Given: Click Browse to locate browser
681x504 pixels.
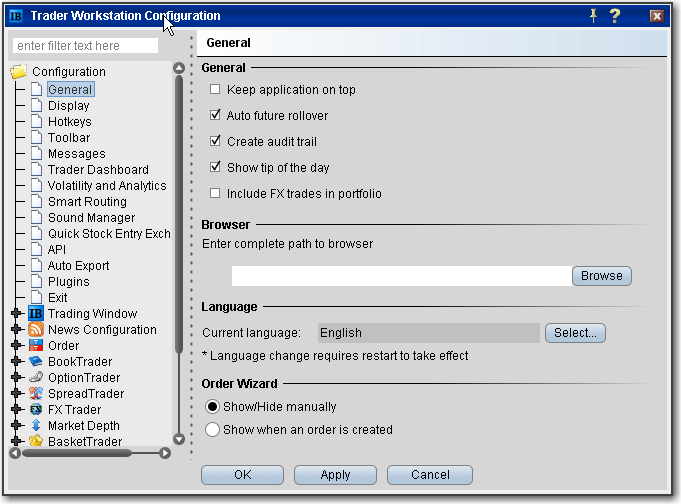Looking at the screenshot, I should coord(602,276).
